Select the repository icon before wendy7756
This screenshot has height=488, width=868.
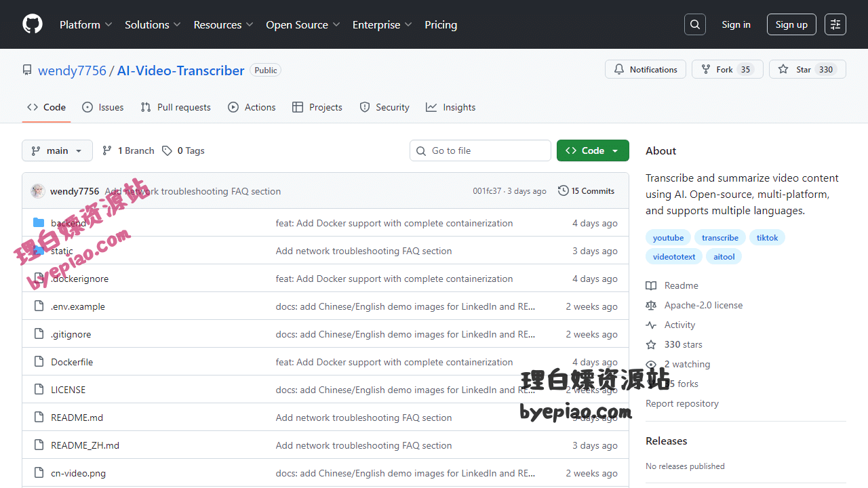(x=27, y=70)
